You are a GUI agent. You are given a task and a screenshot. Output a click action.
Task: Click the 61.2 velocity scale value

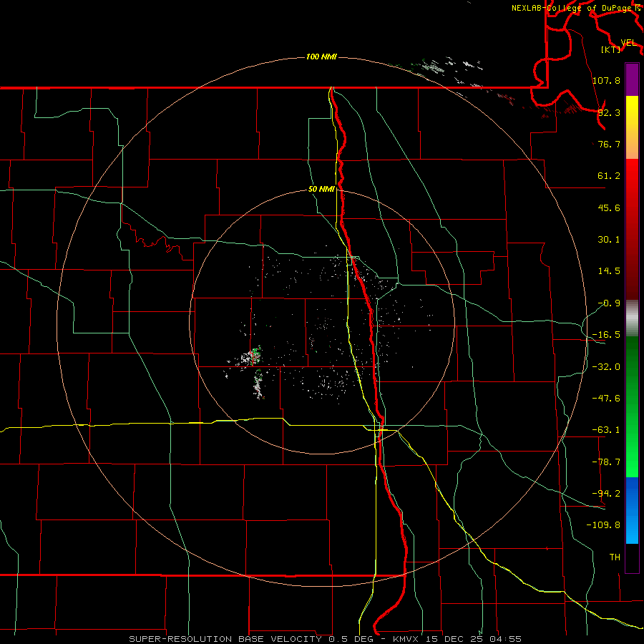click(x=609, y=176)
